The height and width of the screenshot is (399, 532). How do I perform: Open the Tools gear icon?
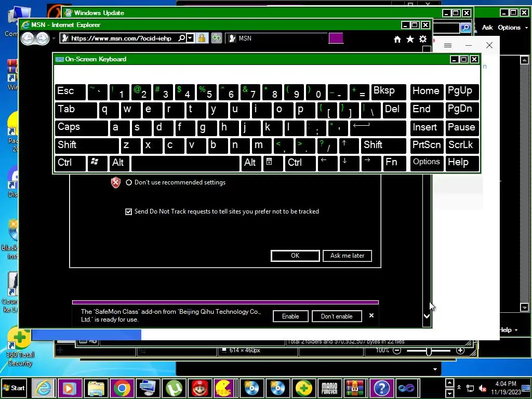(423, 39)
